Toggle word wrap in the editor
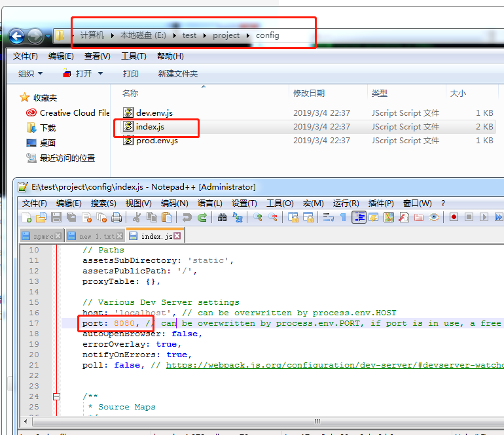Screen dimensions: 504x435 (x=328, y=217)
